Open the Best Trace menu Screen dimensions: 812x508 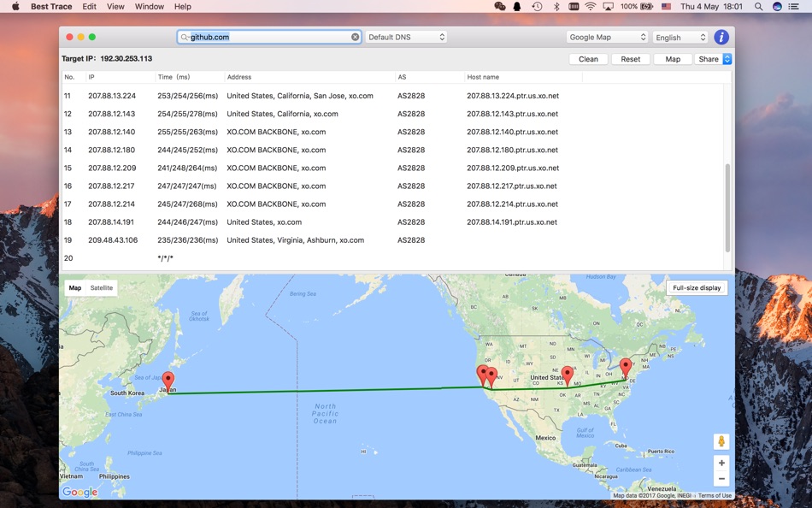[x=51, y=6]
